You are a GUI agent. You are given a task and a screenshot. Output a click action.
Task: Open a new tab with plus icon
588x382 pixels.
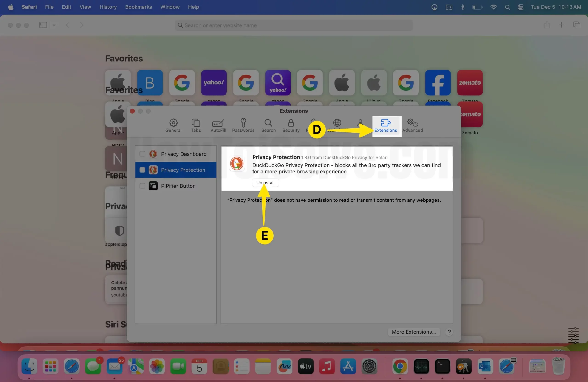coord(561,25)
